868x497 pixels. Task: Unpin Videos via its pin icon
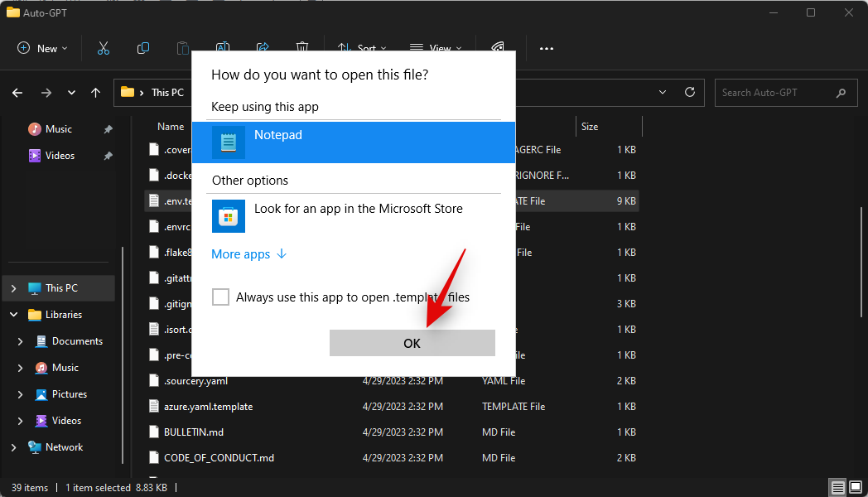pos(108,156)
